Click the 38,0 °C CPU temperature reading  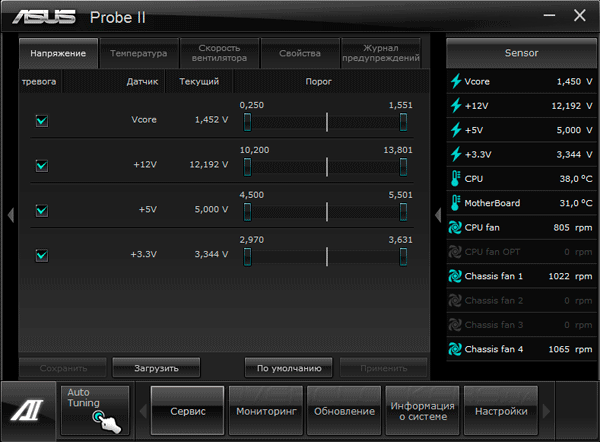576,179
